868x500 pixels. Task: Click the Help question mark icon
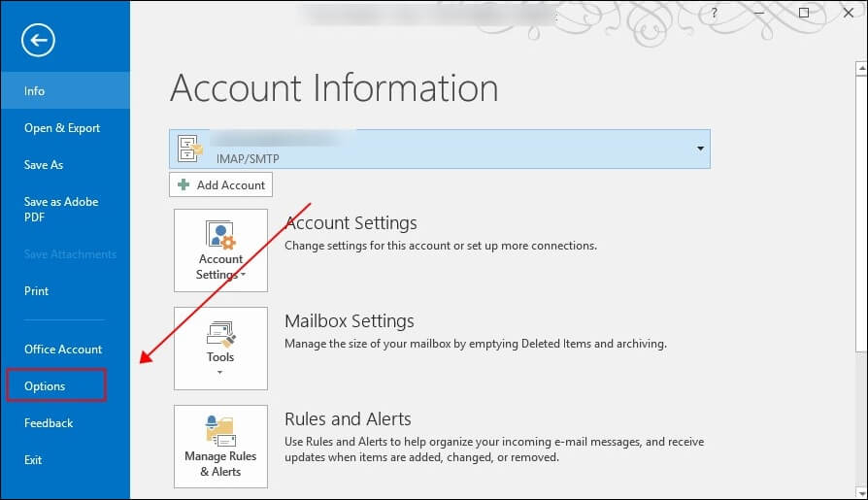(x=714, y=13)
